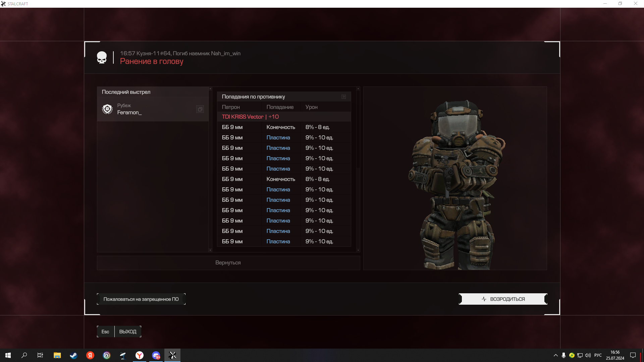Image resolution: width=644 pixels, height=362 pixels.
Task: Click the microphone tray icon
Action: (x=564, y=355)
